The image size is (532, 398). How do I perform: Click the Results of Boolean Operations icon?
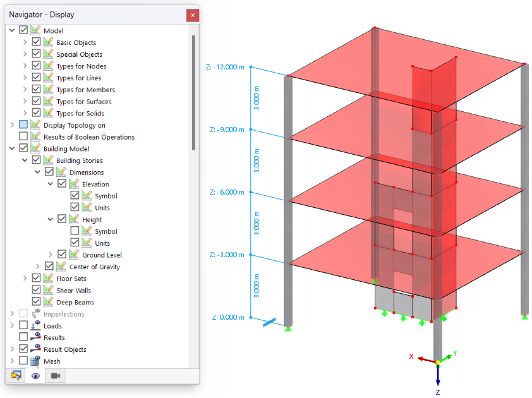tap(35, 136)
